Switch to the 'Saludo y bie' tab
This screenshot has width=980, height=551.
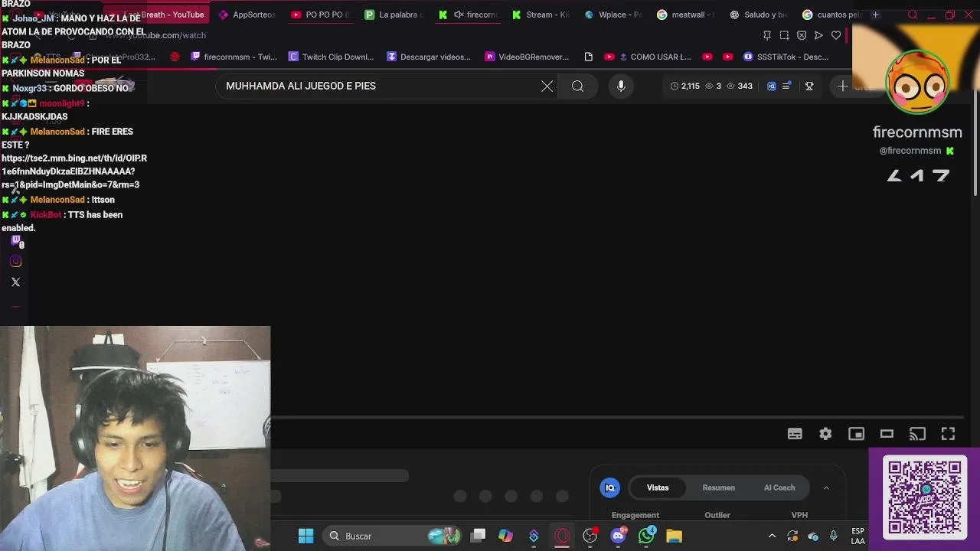[x=759, y=15]
